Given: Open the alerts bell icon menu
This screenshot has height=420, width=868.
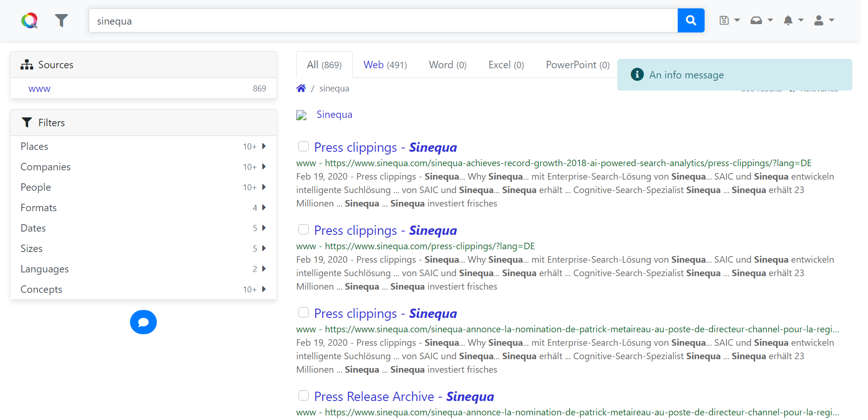Looking at the screenshot, I should [x=793, y=20].
